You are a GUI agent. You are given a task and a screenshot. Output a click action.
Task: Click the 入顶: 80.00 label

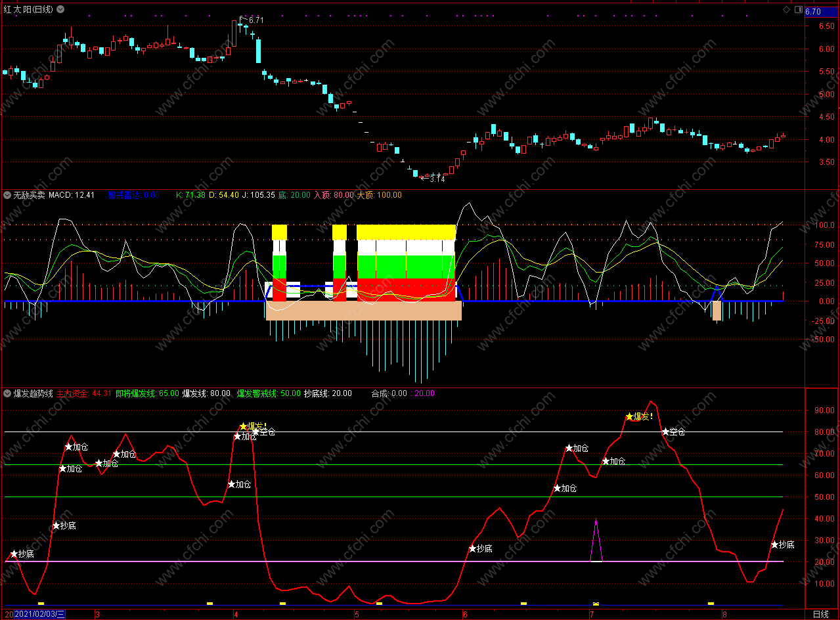(334, 195)
